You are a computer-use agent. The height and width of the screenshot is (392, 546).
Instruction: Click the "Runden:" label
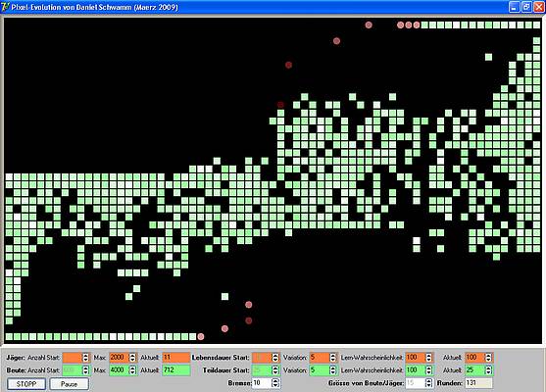450,383
